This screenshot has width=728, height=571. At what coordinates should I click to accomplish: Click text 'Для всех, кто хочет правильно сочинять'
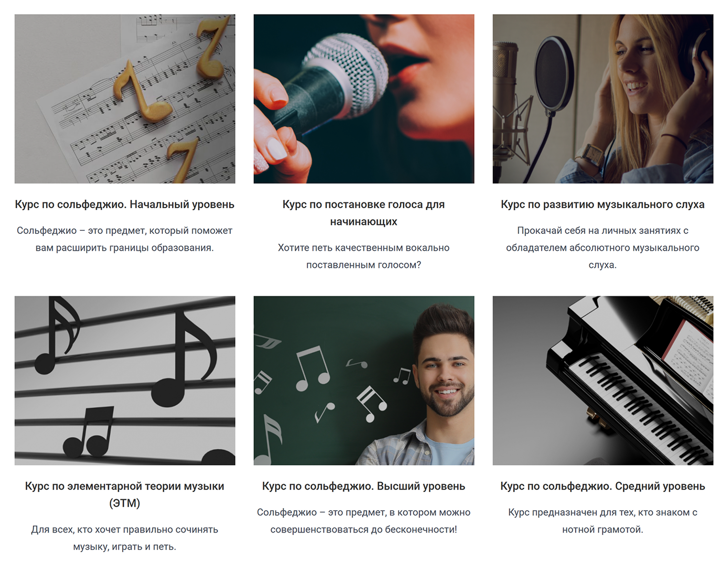pos(125,529)
